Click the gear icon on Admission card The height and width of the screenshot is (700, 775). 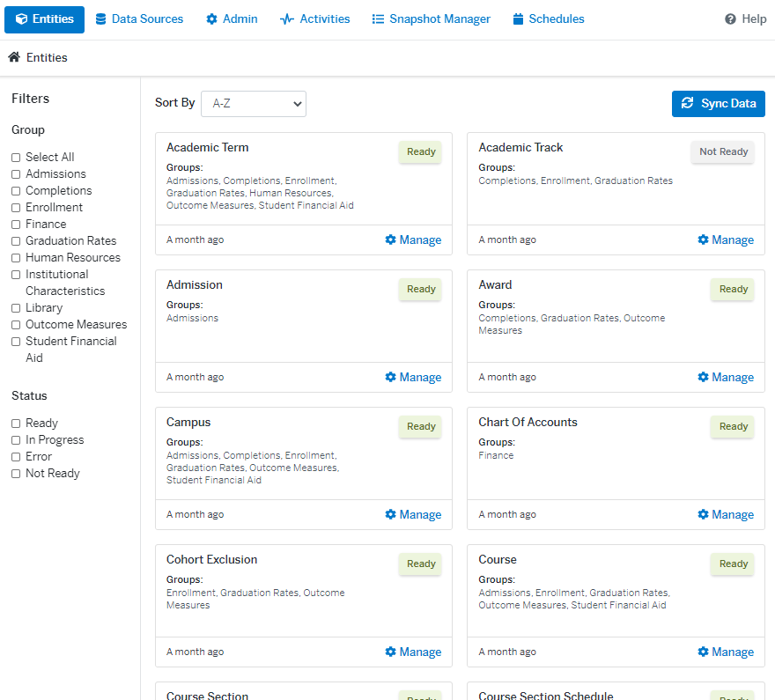click(390, 377)
